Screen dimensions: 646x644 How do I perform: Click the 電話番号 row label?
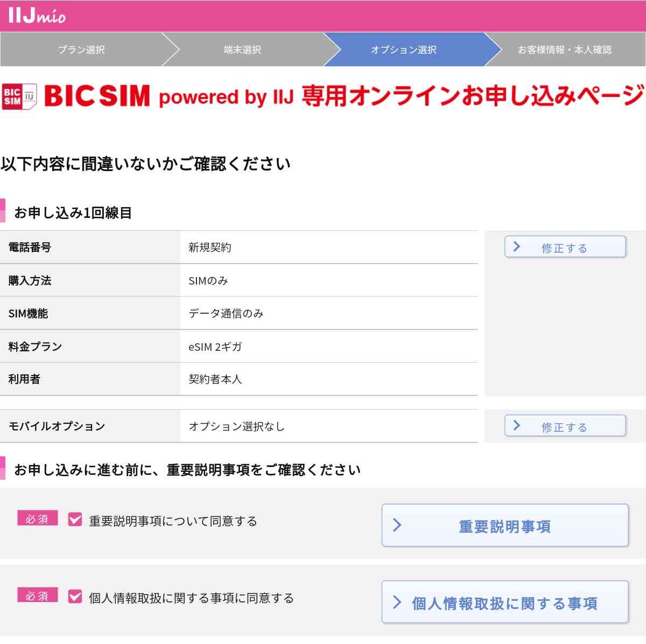tap(30, 247)
